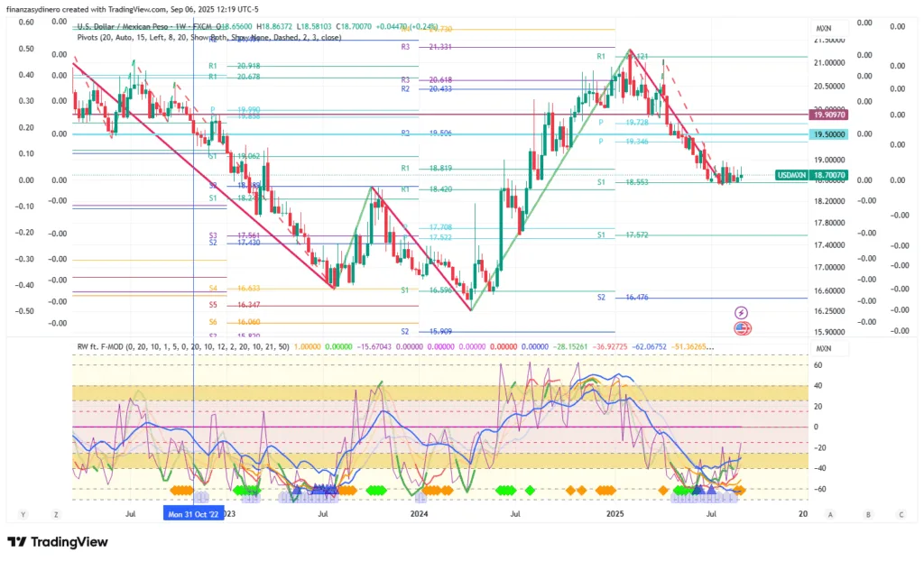Click the B scale letter at bottom right

868,514
